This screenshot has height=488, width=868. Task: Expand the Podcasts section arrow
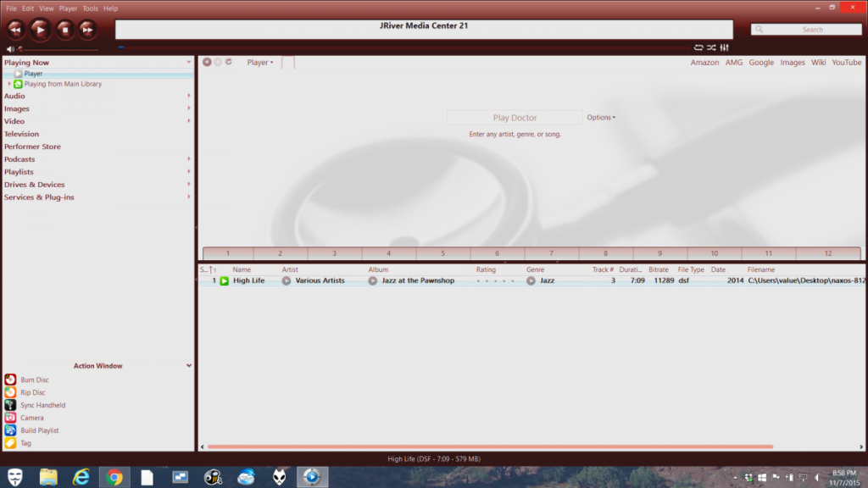tap(189, 158)
